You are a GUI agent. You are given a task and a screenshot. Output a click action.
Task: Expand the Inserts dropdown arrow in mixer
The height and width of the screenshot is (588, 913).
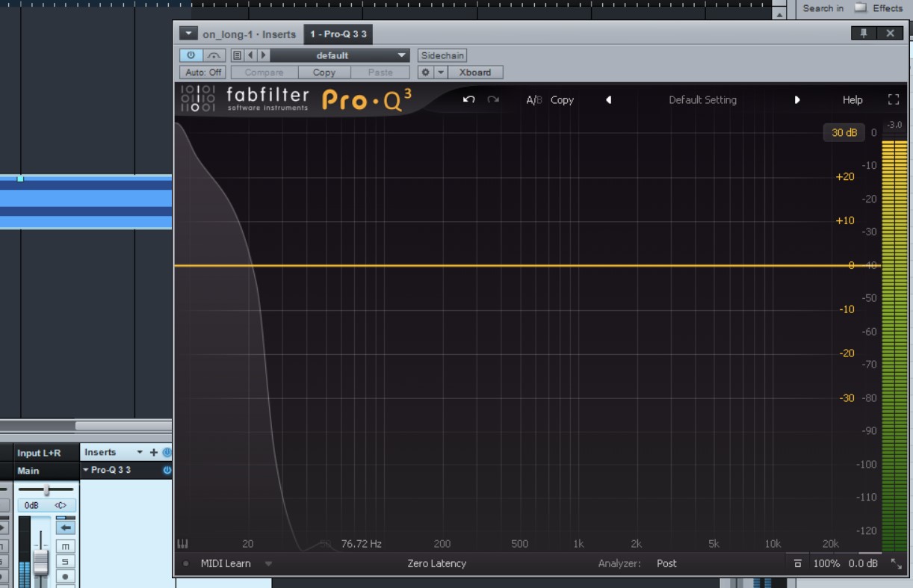(139, 452)
